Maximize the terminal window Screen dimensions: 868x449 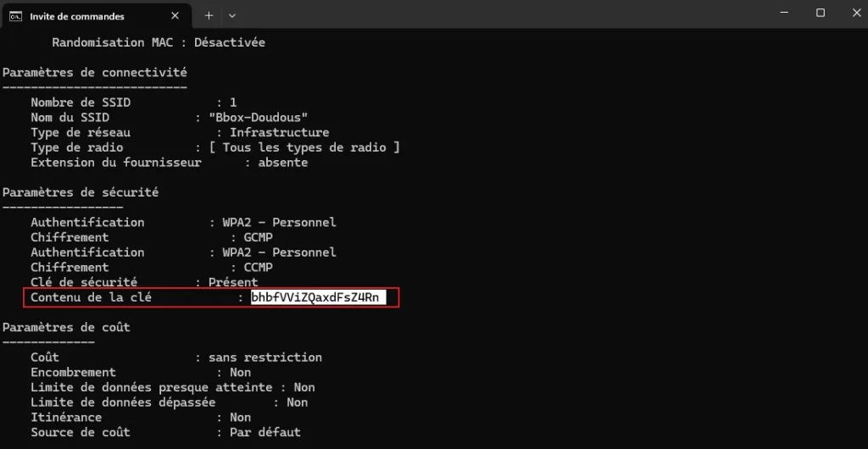click(x=821, y=13)
